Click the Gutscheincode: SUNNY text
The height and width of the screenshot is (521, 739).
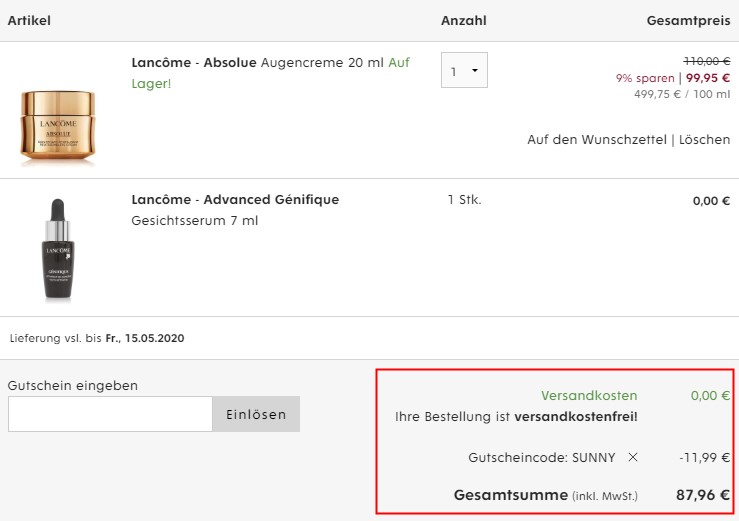(x=542, y=457)
